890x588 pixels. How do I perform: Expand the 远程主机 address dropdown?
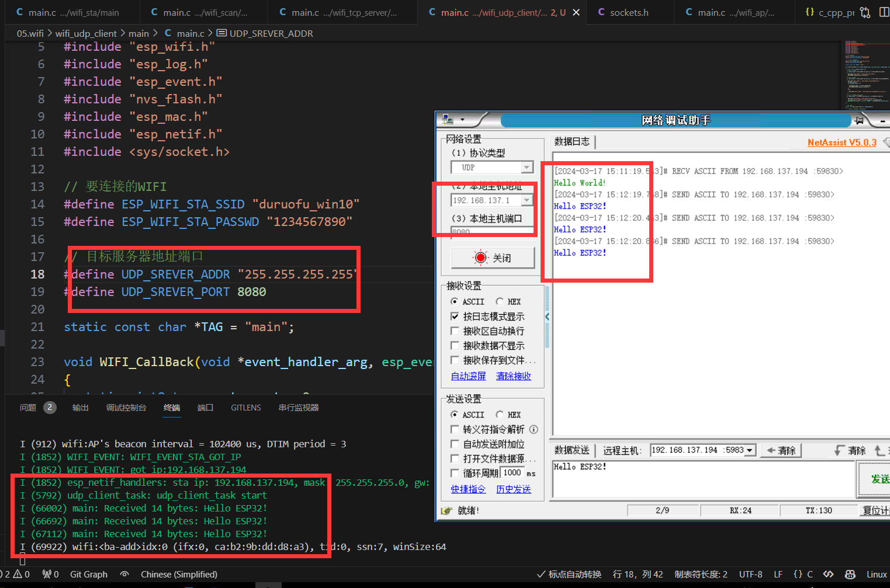(750, 450)
